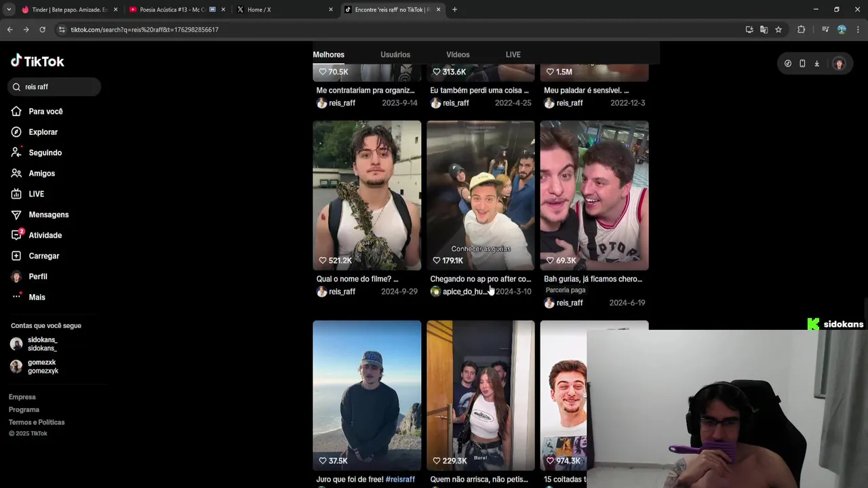Open the Chrome profile avatar
Viewport: 868px width, 488px height.
(842, 30)
